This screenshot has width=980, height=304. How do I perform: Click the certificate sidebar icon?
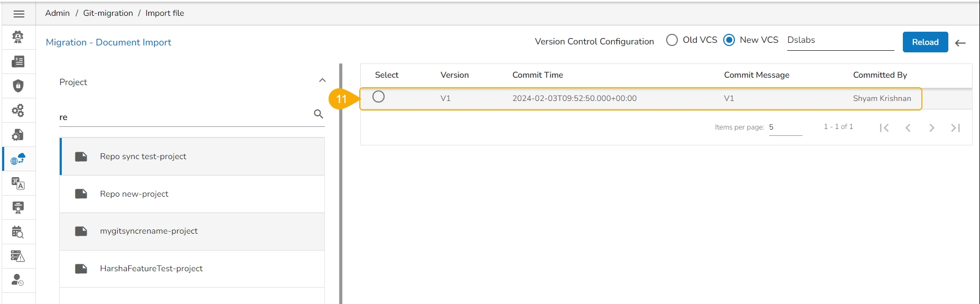click(18, 207)
